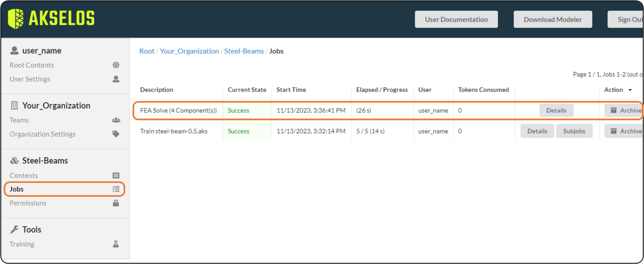Click the Description column header
This screenshot has height=264, width=644.
157,90
